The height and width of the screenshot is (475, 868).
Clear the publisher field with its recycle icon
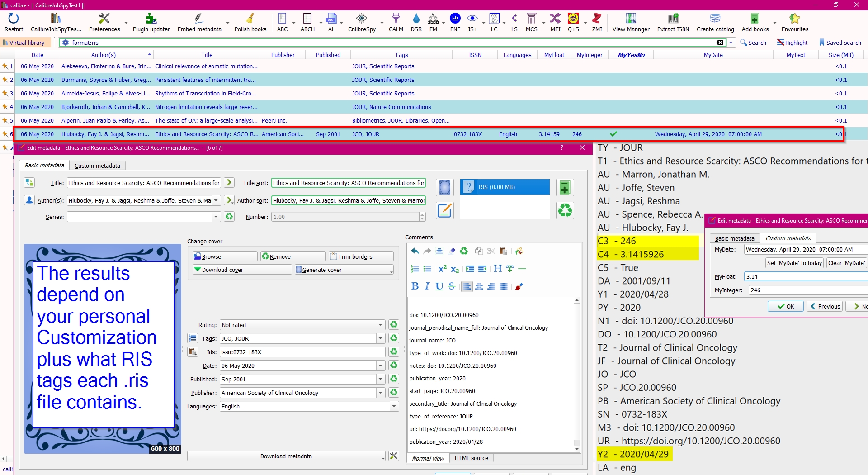394,392
